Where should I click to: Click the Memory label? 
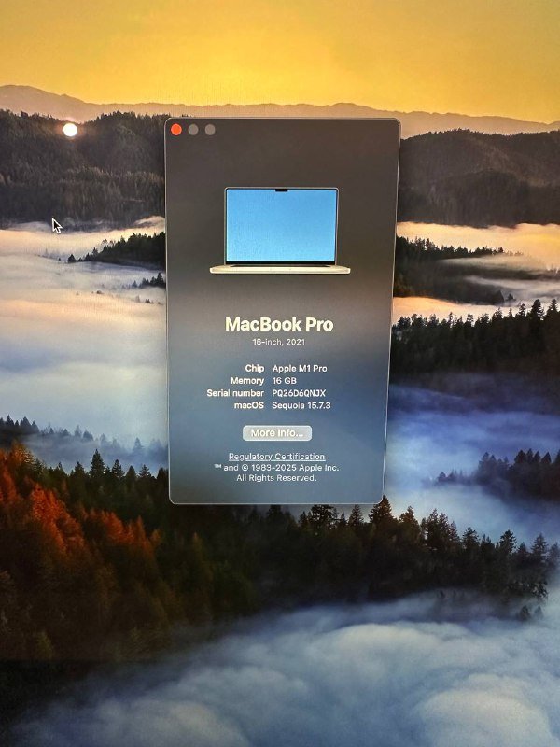(x=247, y=381)
